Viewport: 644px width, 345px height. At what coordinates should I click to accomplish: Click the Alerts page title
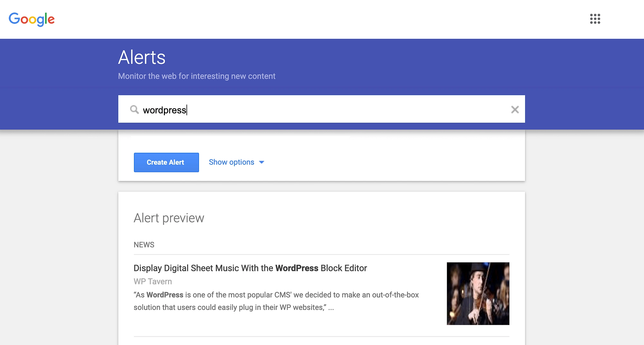[142, 58]
